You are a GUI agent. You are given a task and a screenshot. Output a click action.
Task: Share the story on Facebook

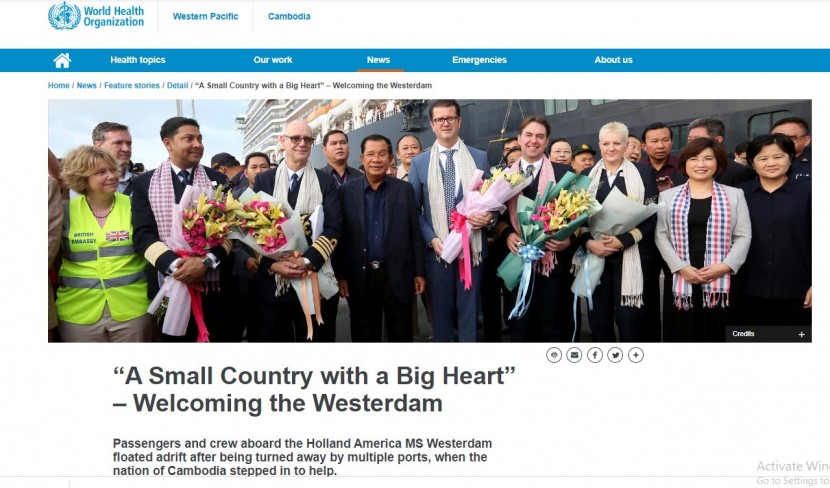click(594, 355)
